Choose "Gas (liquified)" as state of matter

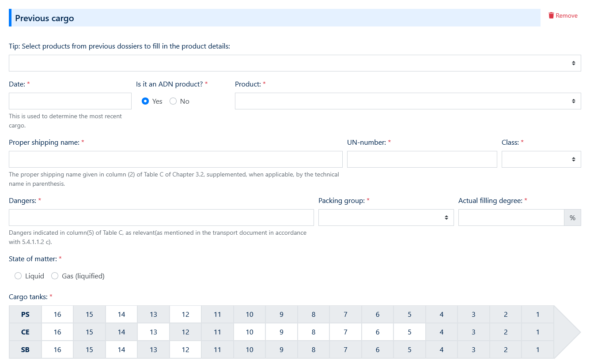pyautogui.click(x=55, y=275)
